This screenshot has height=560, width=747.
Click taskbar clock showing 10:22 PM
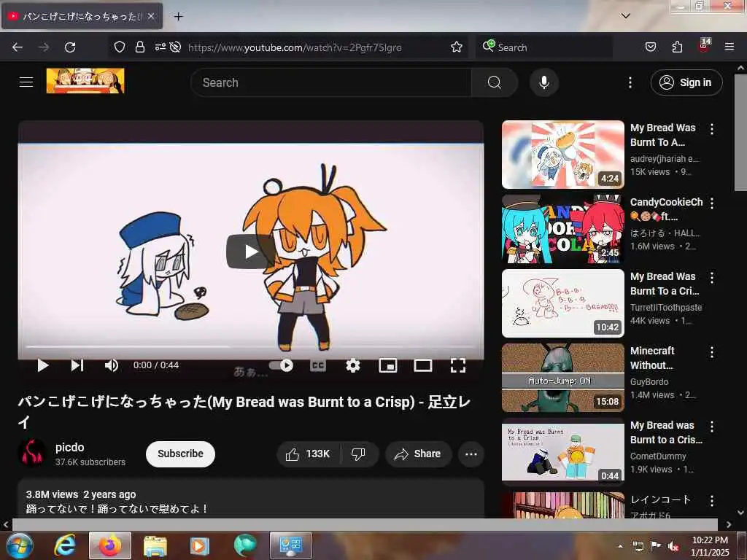(x=710, y=545)
